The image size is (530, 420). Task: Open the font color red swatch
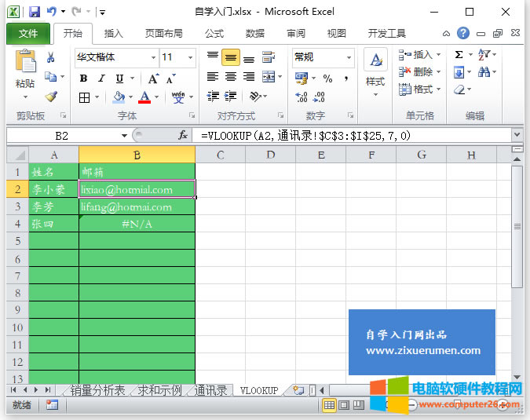pos(144,98)
